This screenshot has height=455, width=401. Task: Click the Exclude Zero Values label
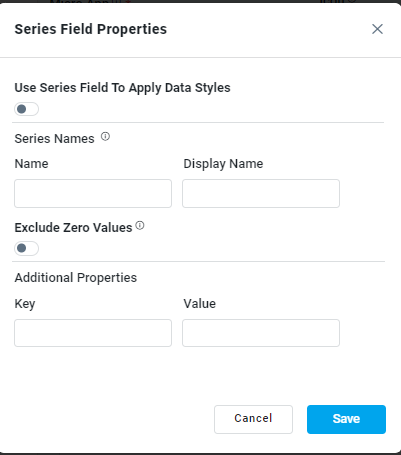(x=73, y=228)
